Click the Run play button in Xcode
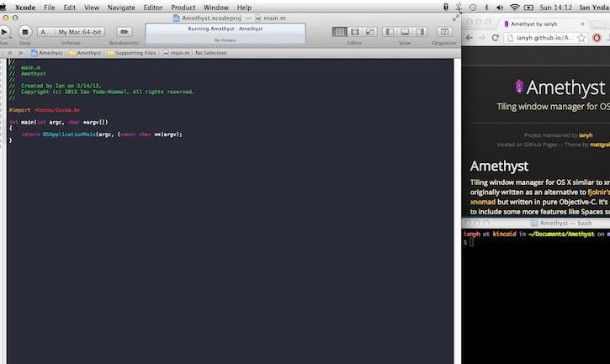Screen dimensions: 610x364 click(4, 32)
